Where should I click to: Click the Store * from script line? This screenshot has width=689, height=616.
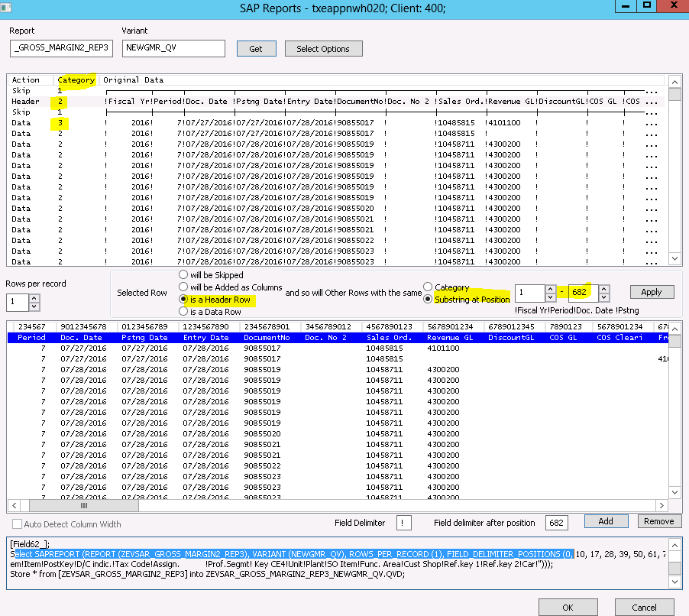pyautogui.click(x=208, y=574)
